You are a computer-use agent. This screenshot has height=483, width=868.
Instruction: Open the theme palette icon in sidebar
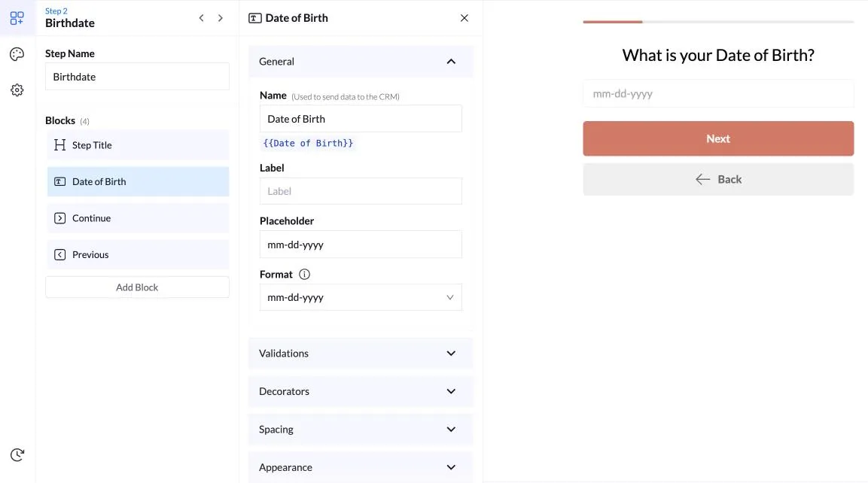[17, 54]
